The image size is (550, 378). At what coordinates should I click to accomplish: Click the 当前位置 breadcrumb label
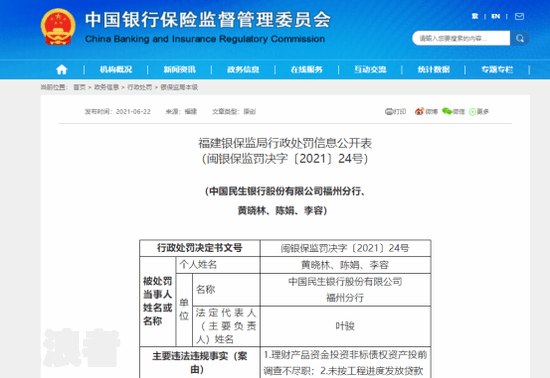coord(53,87)
